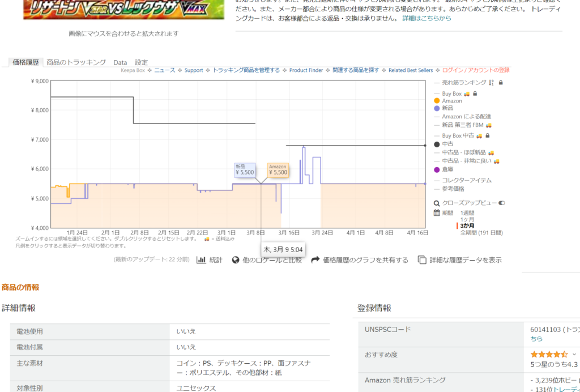
Task: Toggle the クローズアップビュー switch
Action: (x=502, y=203)
